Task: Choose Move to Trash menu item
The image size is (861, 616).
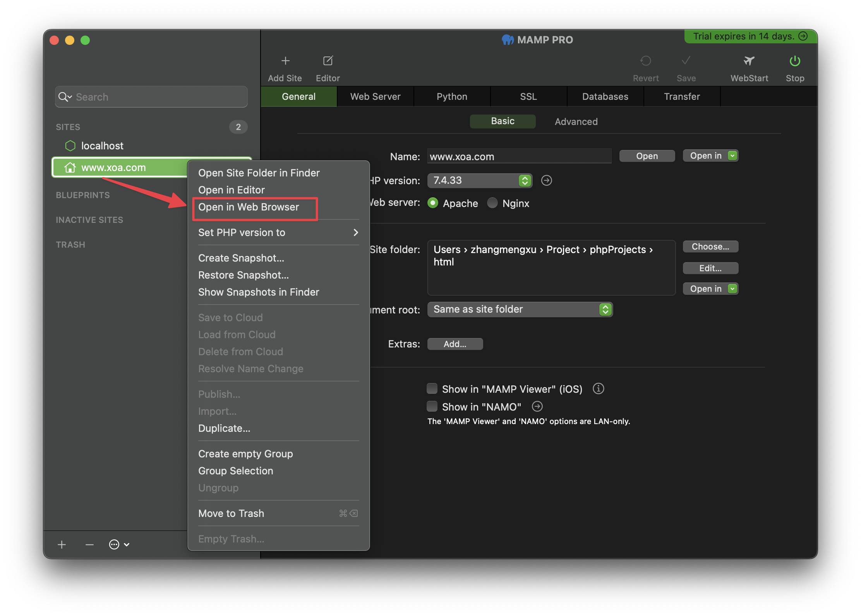Action: tap(278, 513)
